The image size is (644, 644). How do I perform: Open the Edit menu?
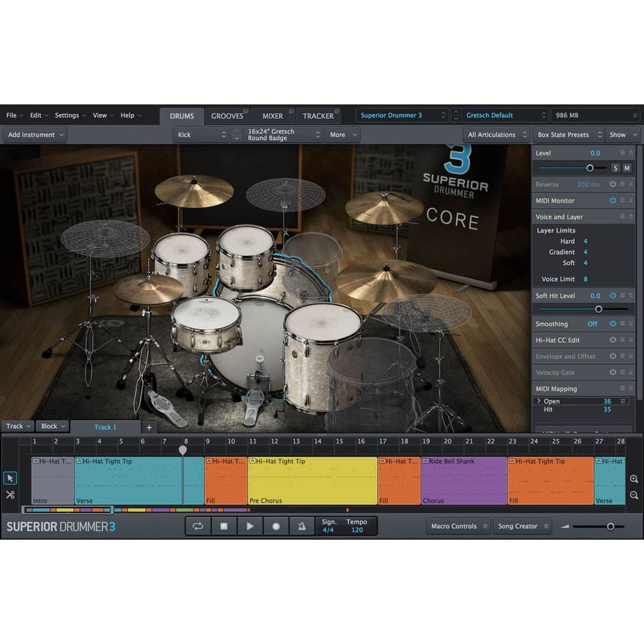pos(38,116)
